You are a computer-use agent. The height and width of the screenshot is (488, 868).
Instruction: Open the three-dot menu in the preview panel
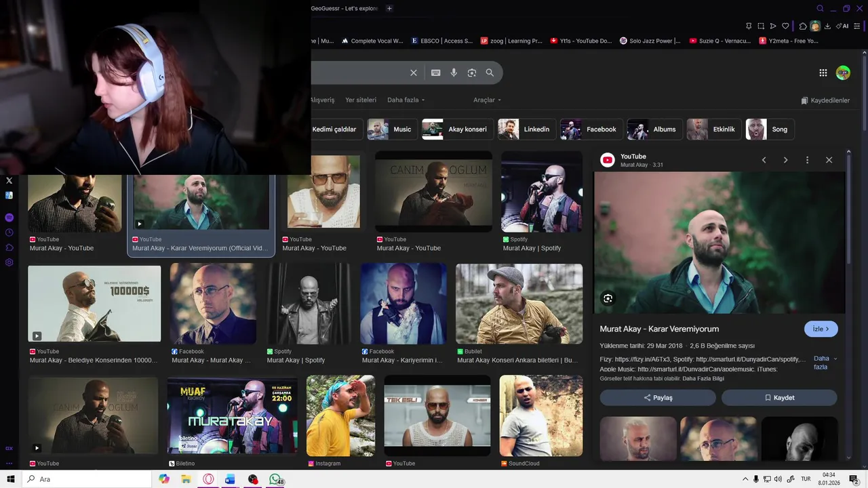click(807, 160)
